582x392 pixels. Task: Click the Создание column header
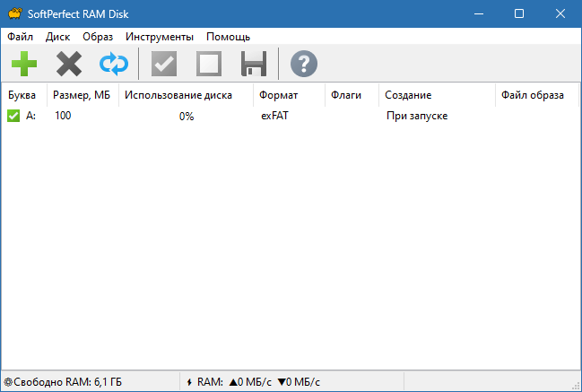(438, 95)
